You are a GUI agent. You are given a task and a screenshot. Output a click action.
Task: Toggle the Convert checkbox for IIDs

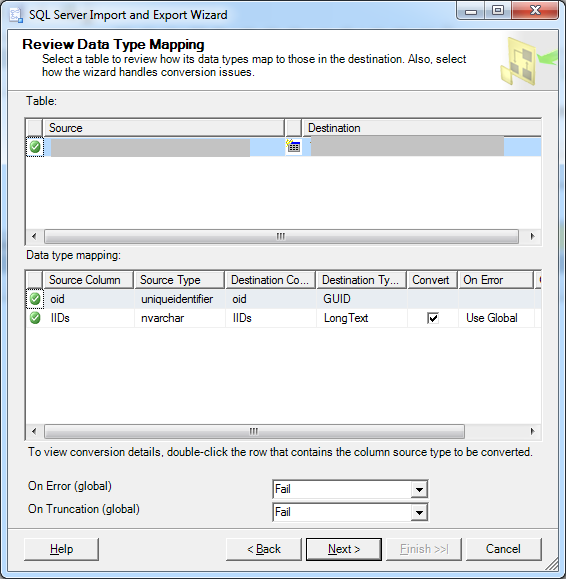tap(433, 318)
